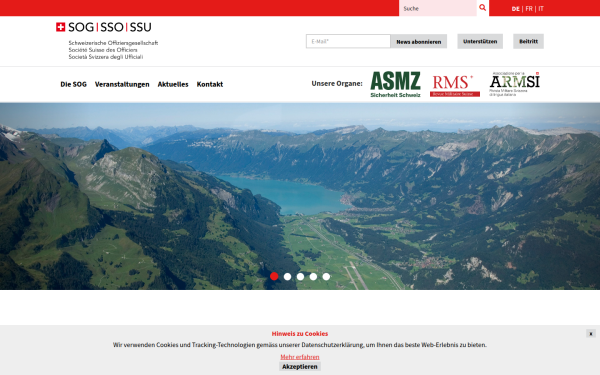Switch language to DE
Screen dimensions: 600x375
tap(515, 8)
